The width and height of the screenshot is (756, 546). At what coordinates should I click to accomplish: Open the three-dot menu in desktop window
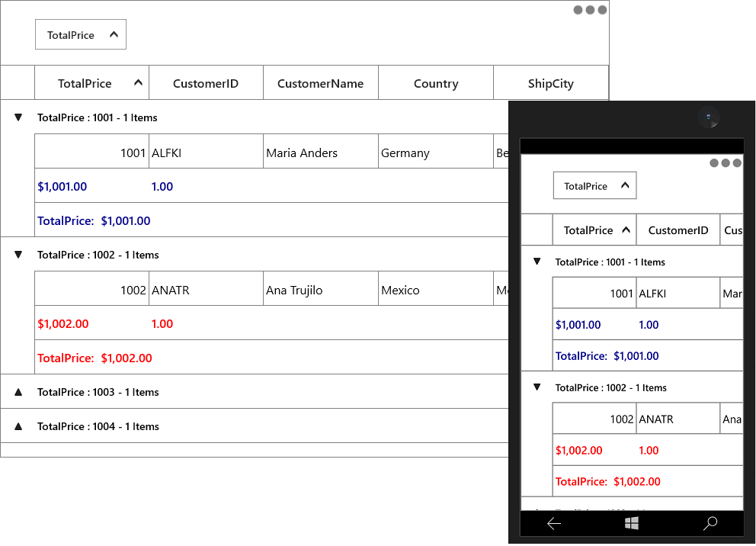pyautogui.click(x=590, y=10)
